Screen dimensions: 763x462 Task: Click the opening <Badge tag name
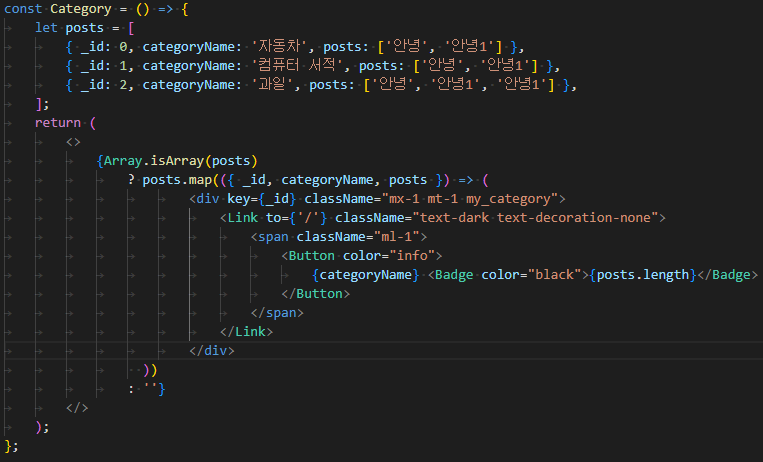click(454, 275)
